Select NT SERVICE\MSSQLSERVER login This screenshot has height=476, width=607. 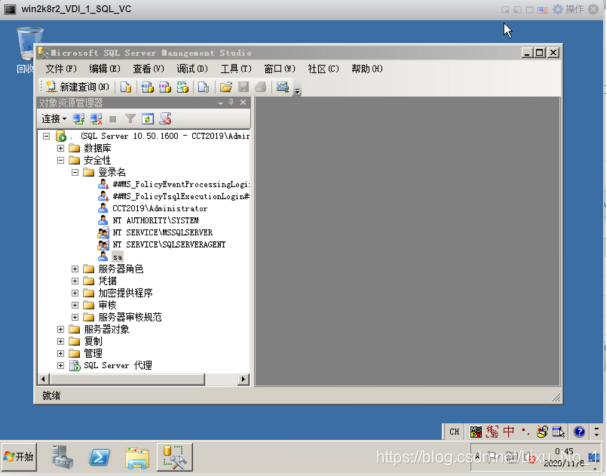tap(163, 233)
